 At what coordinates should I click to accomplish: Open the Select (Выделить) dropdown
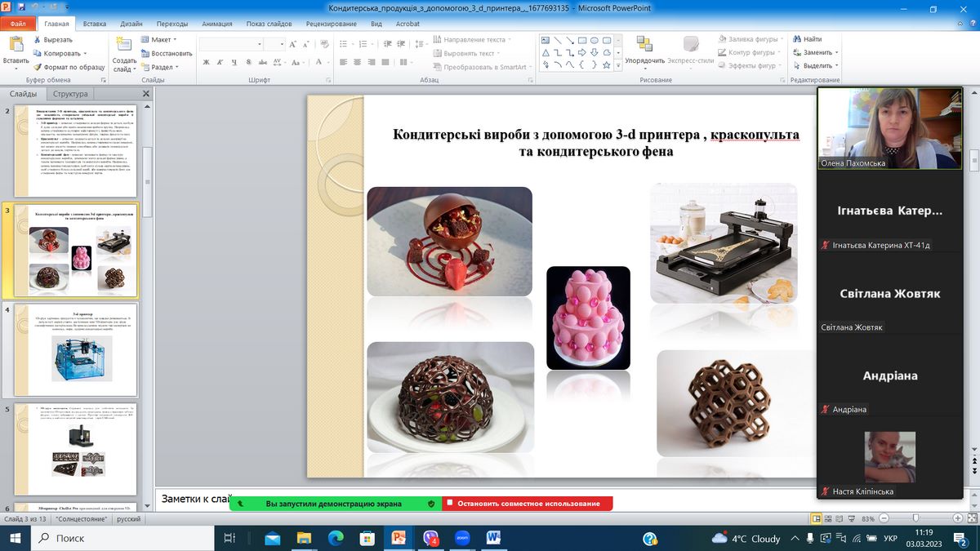(817, 65)
